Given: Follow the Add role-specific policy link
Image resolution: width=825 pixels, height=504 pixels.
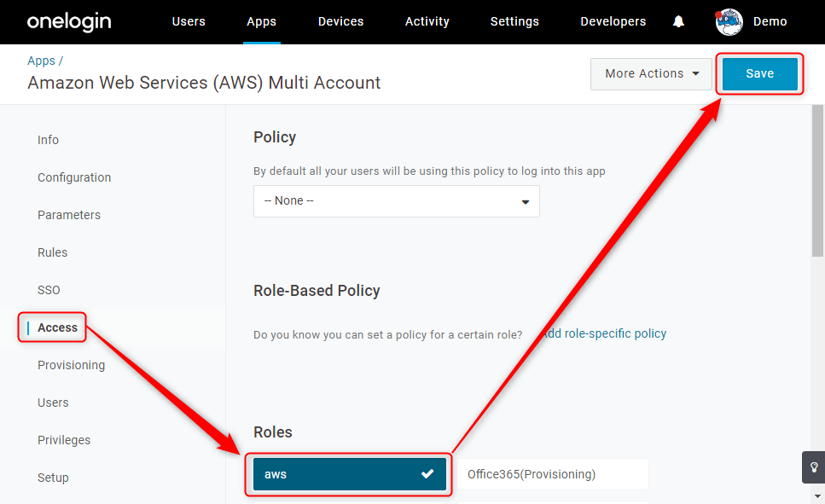Looking at the screenshot, I should 604,333.
